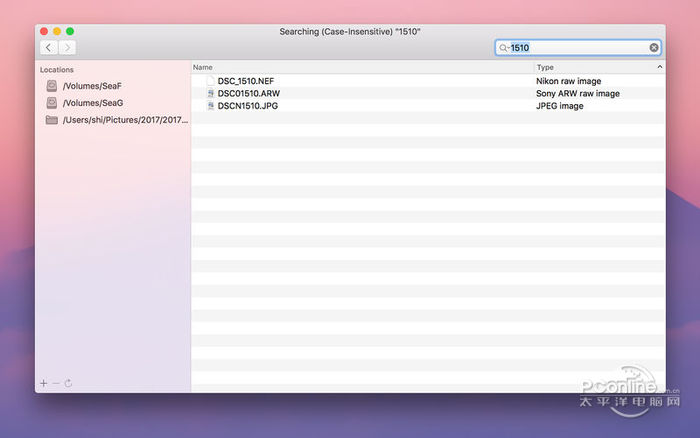Select the DSC_1510.NEF file
The width and height of the screenshot is (700, 438).
coord(246,81)
